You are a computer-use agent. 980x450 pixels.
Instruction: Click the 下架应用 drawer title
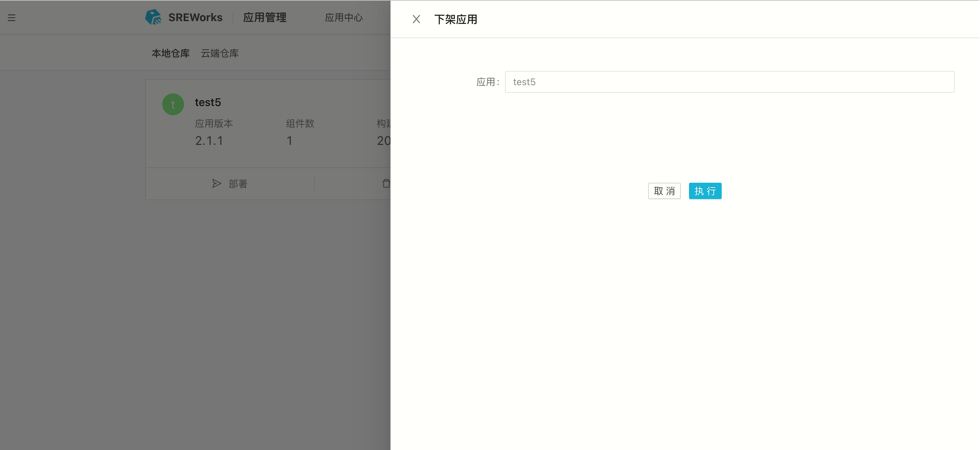[x=455, y=19]
